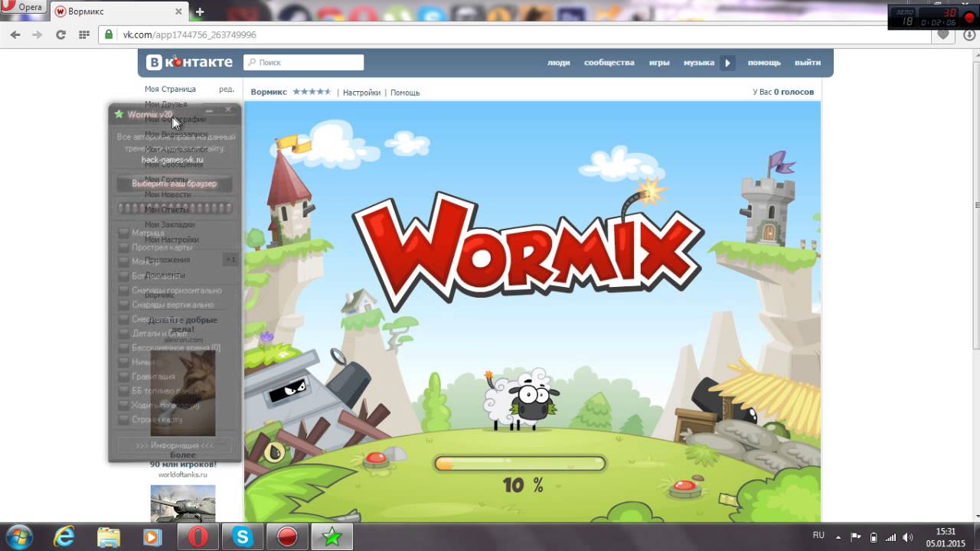The height and width of the screenshot is (551, 980).
Task: Enable the Ходить по воздуху checkbox
Action: [x=123, y=406]
